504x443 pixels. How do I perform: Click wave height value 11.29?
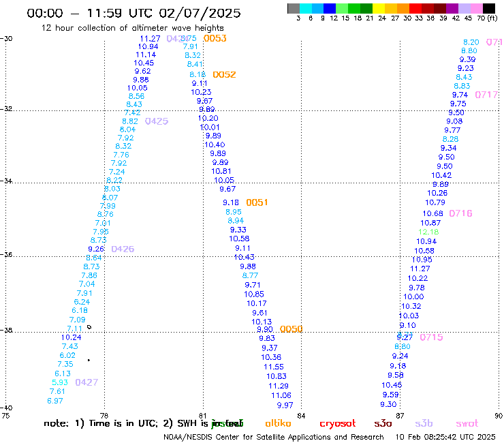(x=279, y=386)
